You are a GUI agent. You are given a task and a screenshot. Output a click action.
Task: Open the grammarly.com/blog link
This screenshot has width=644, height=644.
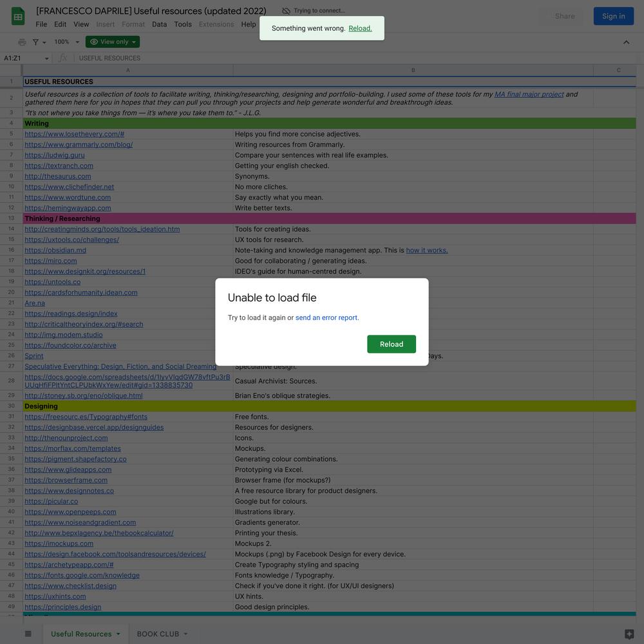click(x=79, y=144)
